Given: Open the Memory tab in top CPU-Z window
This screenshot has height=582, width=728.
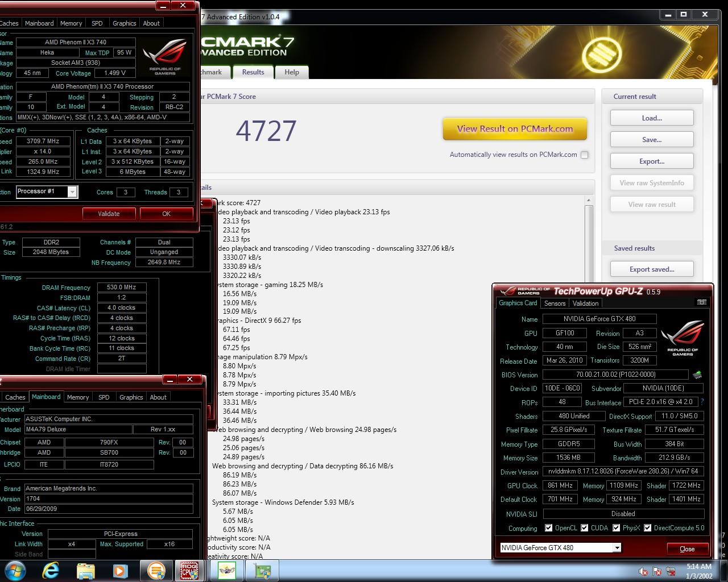Looking at the screenshot, I should pos(71,23).
